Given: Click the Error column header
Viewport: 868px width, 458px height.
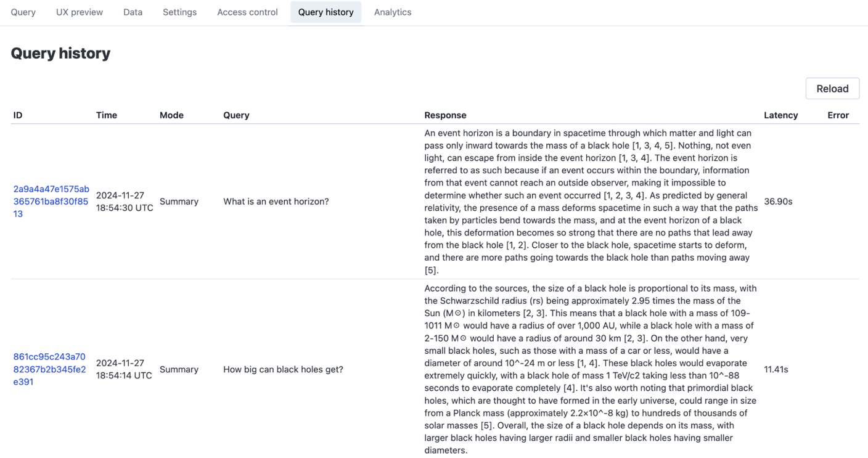Looking at the screenshot, I should [838, 115].
